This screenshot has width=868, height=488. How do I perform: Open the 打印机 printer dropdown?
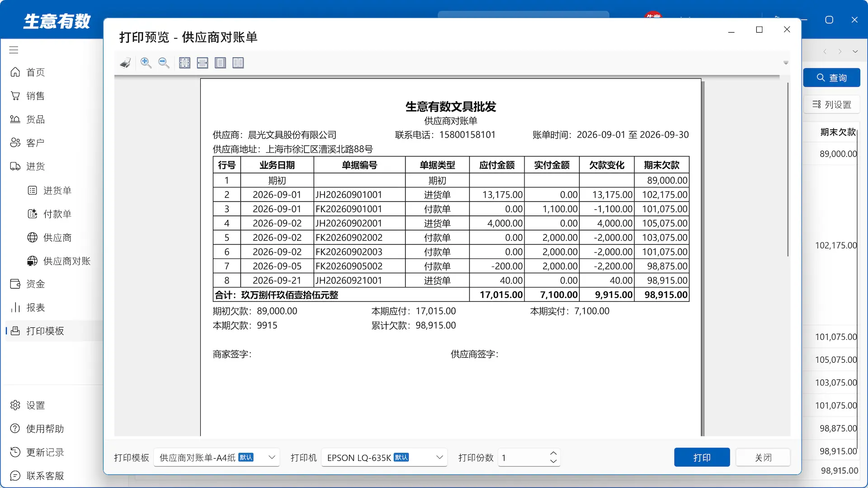point(384,458)
